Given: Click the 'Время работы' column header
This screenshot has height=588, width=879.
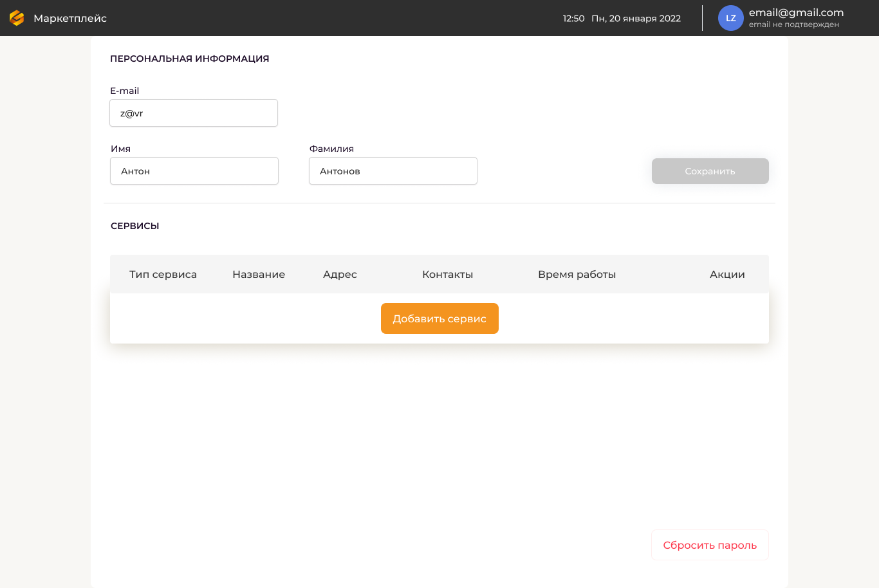Looking at the screenshot, I should (577, 274).
